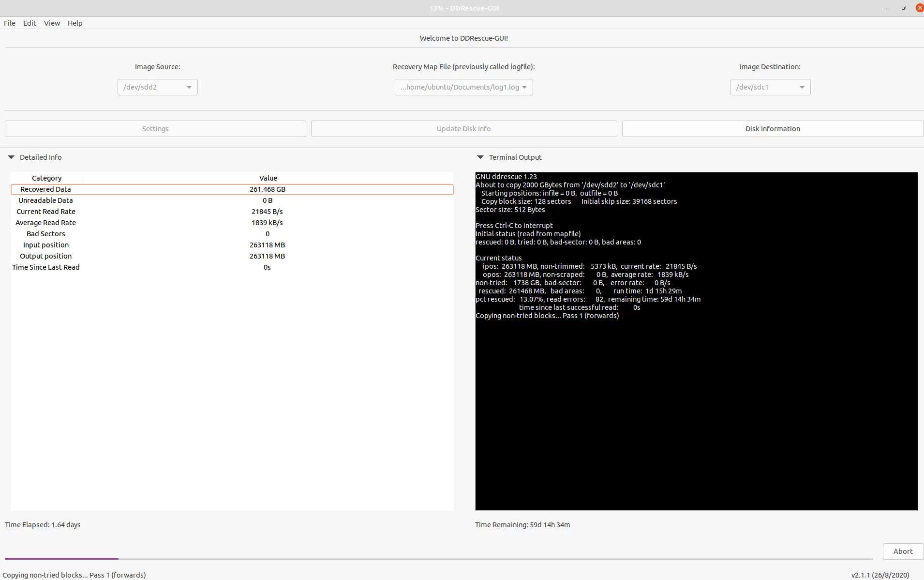The image size is (924, 580).
Task: Open the File menu
Action: point(10,23)
